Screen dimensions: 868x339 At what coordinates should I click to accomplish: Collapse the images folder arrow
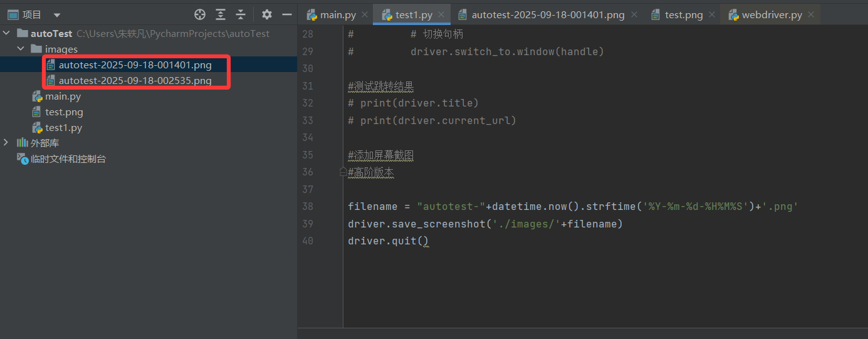pos(21,49)
